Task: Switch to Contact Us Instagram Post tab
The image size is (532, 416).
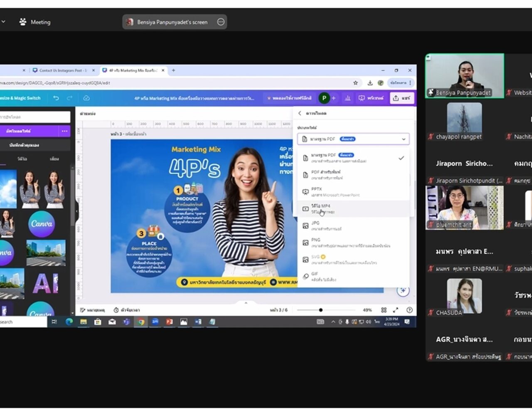Action: click(x=63, y=70)
